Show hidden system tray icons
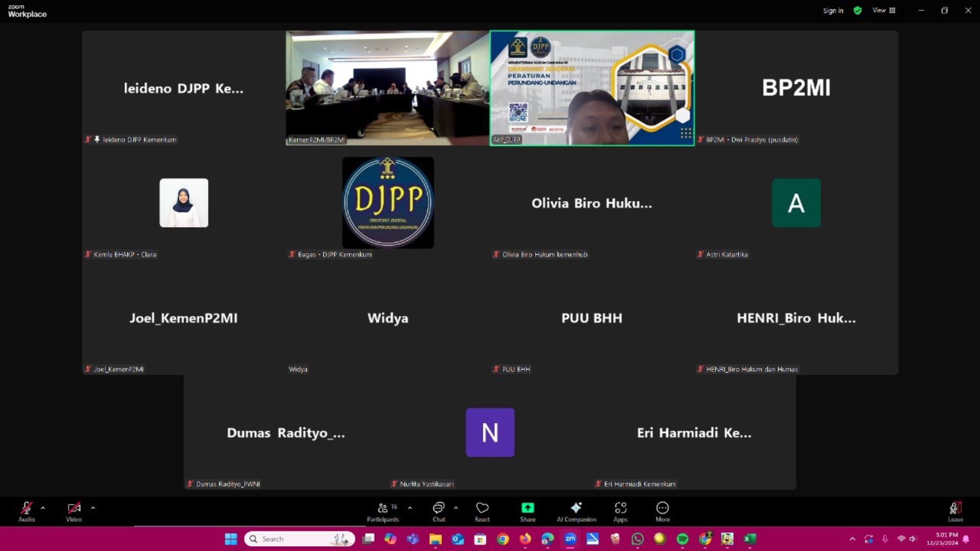This screenshot has height=551, width=980. coord(852,539)
